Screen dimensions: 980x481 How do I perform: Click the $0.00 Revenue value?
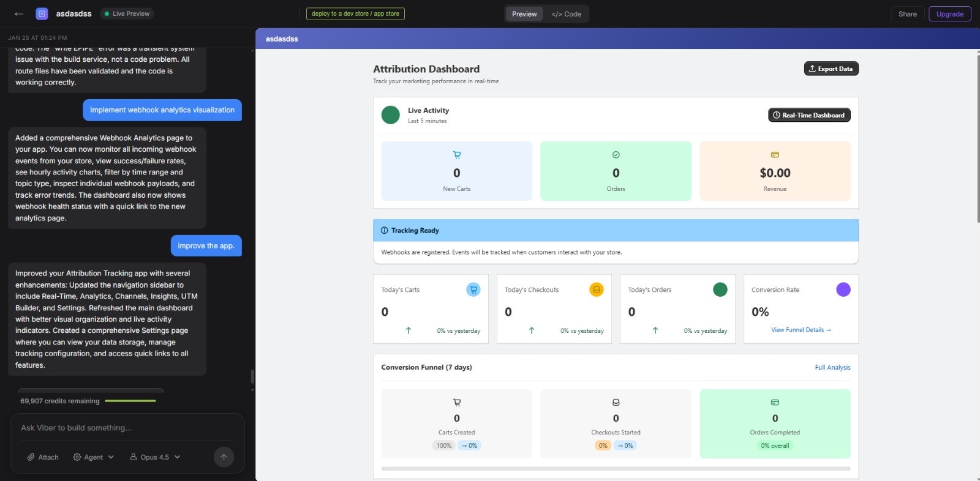coord(775,173)
